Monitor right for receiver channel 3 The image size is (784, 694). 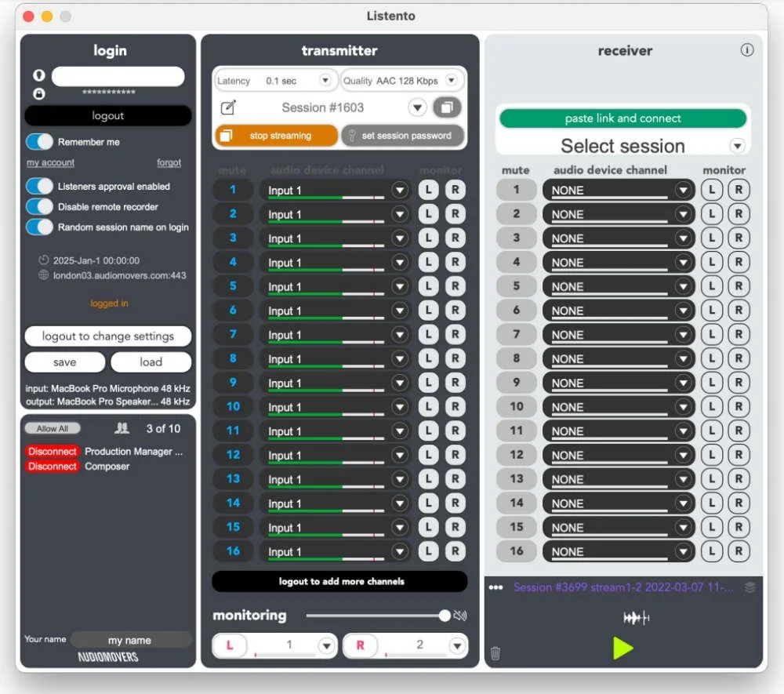(739, 238)
